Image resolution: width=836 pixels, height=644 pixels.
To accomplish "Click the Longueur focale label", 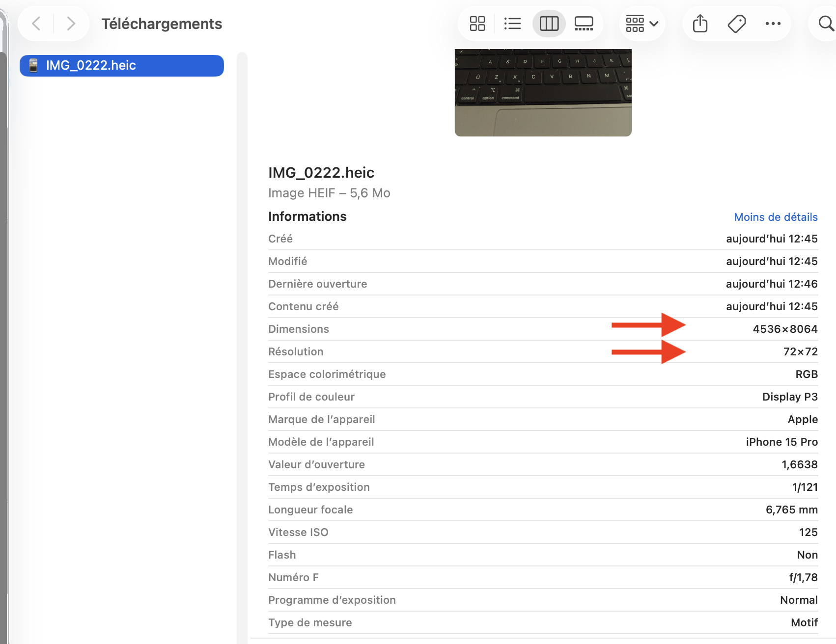I will coord(310,510).
